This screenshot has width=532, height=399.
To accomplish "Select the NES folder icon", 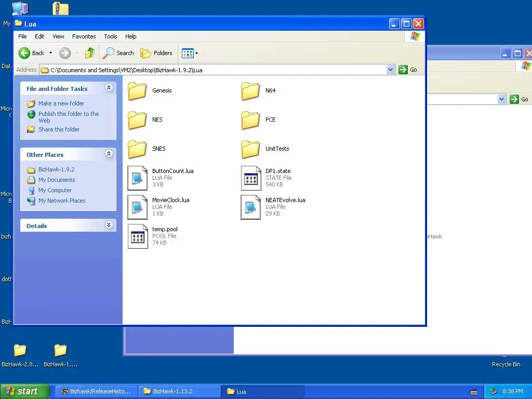I will [137, 120].
